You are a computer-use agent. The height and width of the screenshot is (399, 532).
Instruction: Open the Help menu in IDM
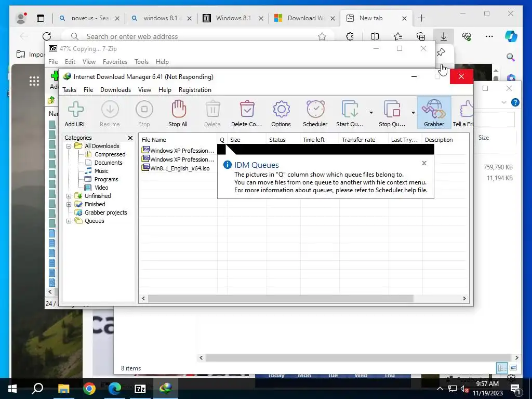[x=165, y=90]
